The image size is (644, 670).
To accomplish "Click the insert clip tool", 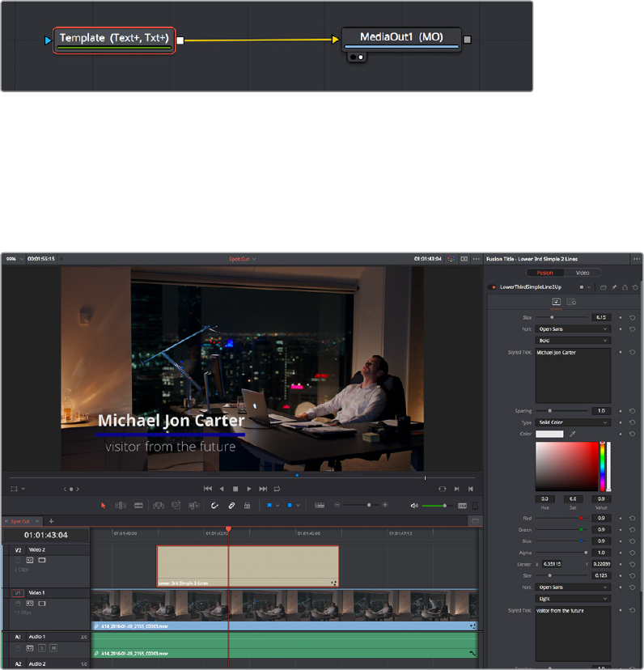I will tap(159, 506).
